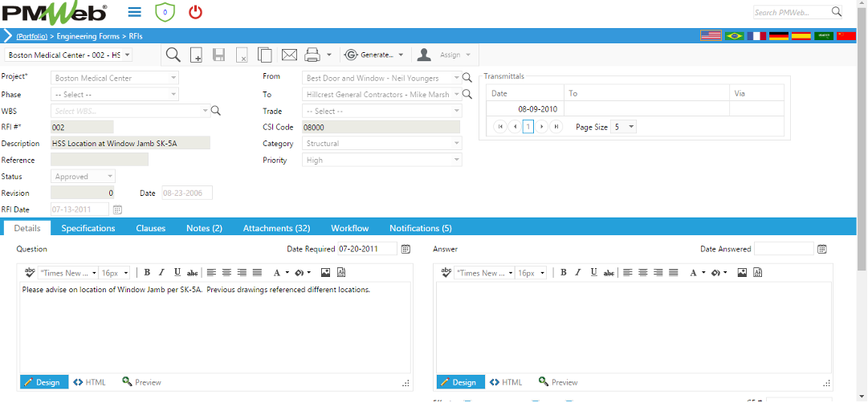Center align text in Answer editor
Viewport: 868px width, 403px height.
coord(642,272)
